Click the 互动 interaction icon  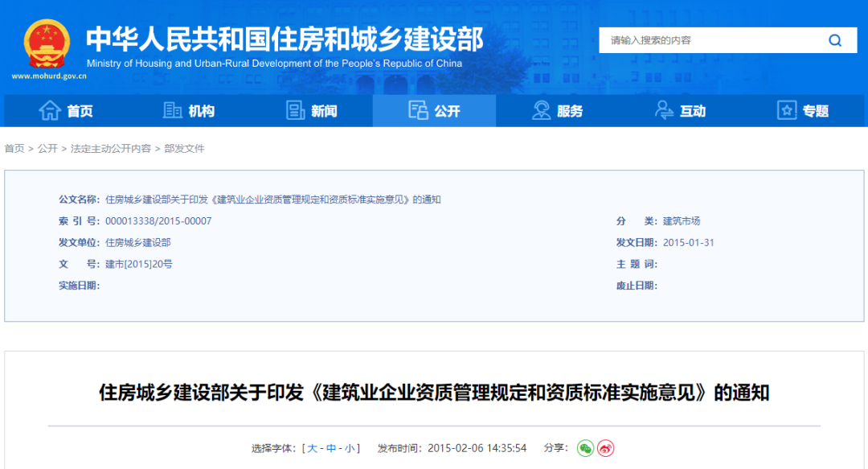(x=663, y=110)
